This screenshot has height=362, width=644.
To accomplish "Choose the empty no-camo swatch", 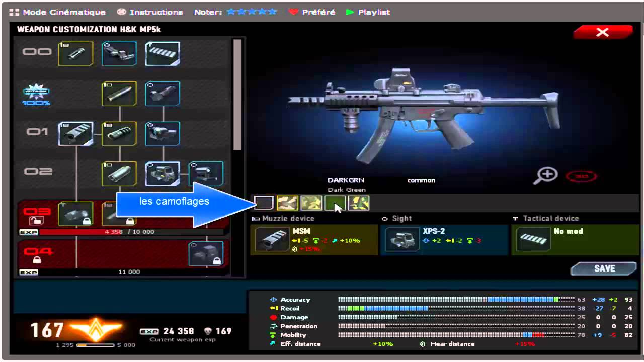I will (x=264, y=203).
